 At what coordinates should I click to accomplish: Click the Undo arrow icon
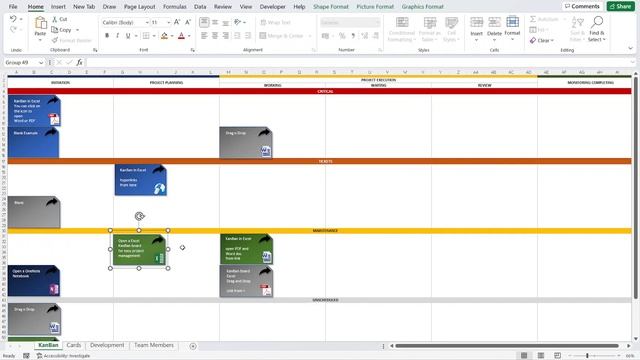13,19
